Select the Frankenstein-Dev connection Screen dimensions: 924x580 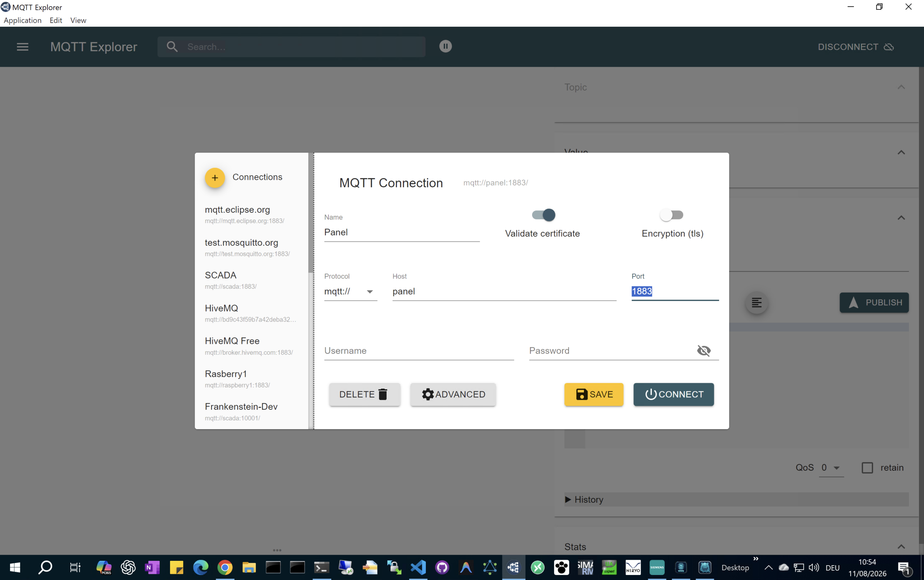click(x=251, y=411)
